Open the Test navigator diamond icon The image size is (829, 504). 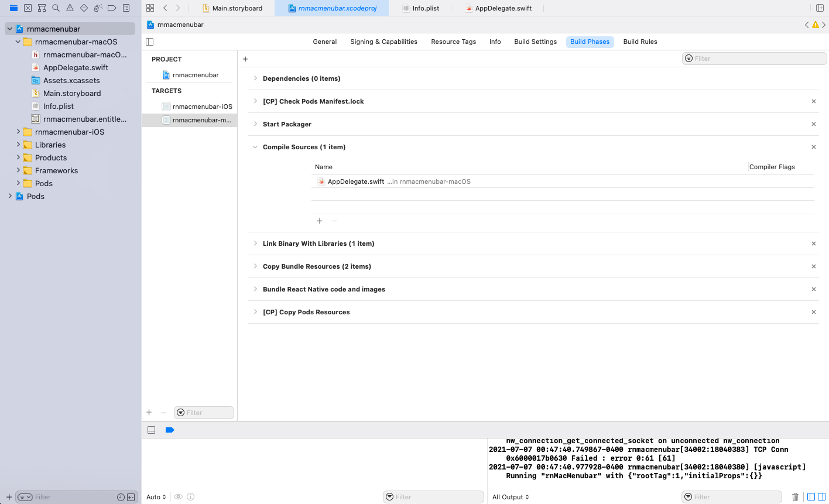pos(84,8)
